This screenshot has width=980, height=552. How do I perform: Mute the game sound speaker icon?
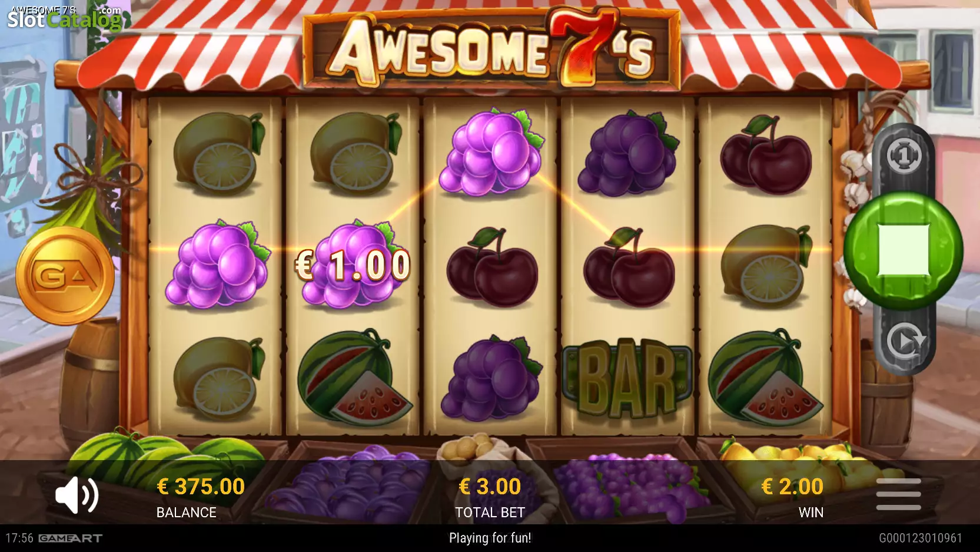[x=77, y=495]
